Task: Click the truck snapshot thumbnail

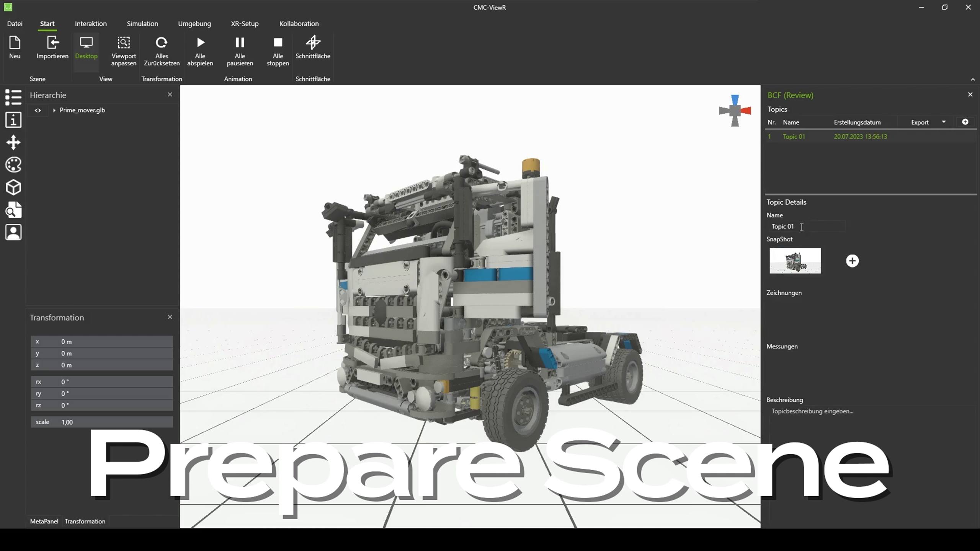Action: click(795, 261)
